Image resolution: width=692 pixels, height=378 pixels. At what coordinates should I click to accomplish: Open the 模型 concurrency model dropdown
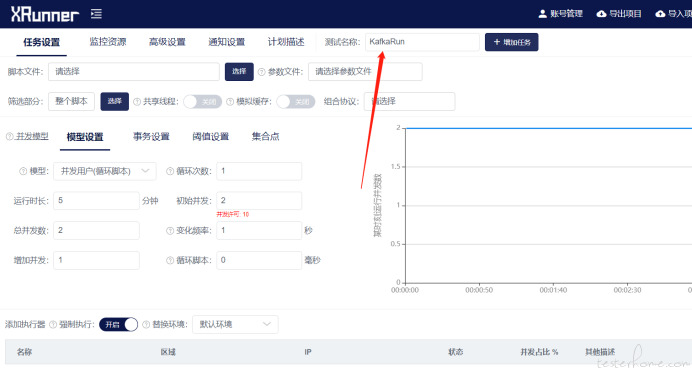[105, 171]
